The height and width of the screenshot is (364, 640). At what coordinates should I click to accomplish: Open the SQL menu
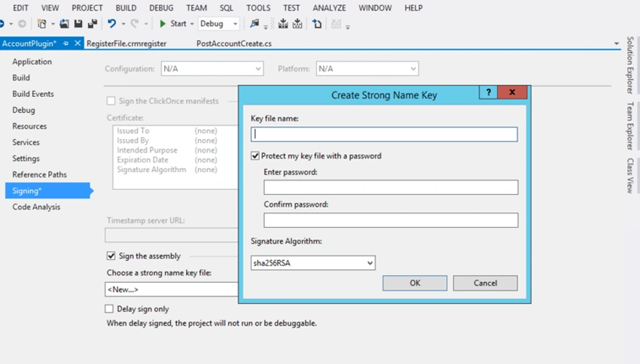click(226, 8)
